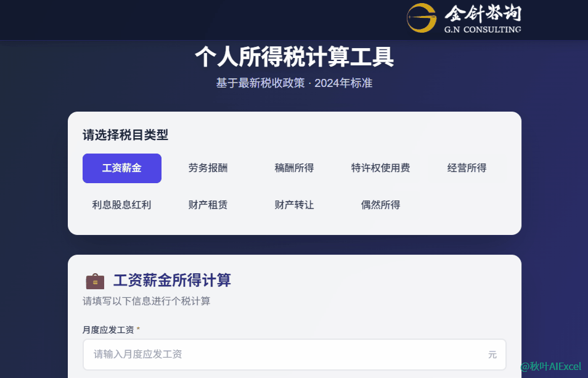Click the 元 unit suffix in salary field

[x=492, y=355]
